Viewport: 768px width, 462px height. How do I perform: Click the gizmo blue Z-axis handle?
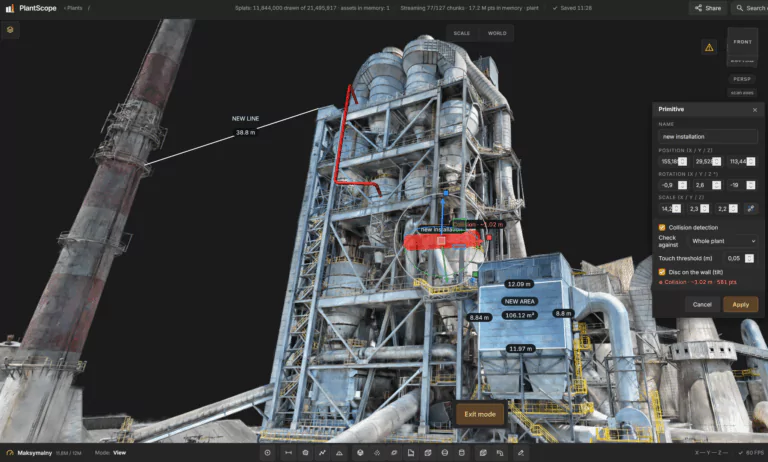[445, 194]
